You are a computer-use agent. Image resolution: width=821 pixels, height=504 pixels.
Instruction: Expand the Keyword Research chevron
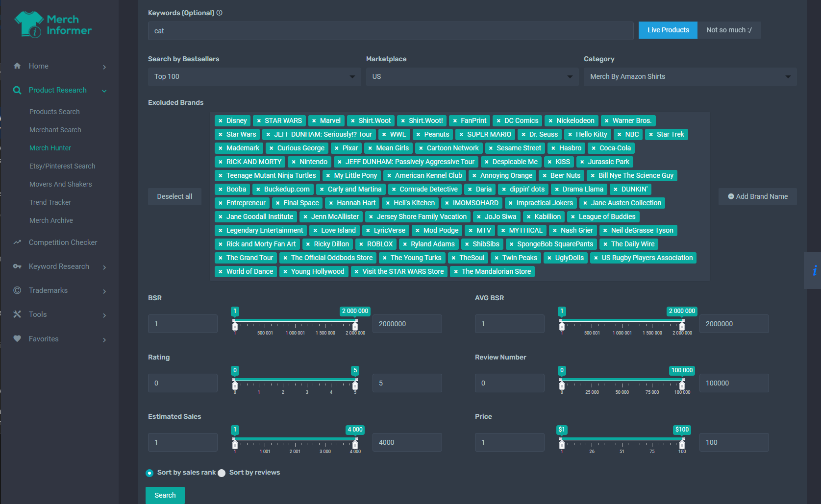[104, 267]
